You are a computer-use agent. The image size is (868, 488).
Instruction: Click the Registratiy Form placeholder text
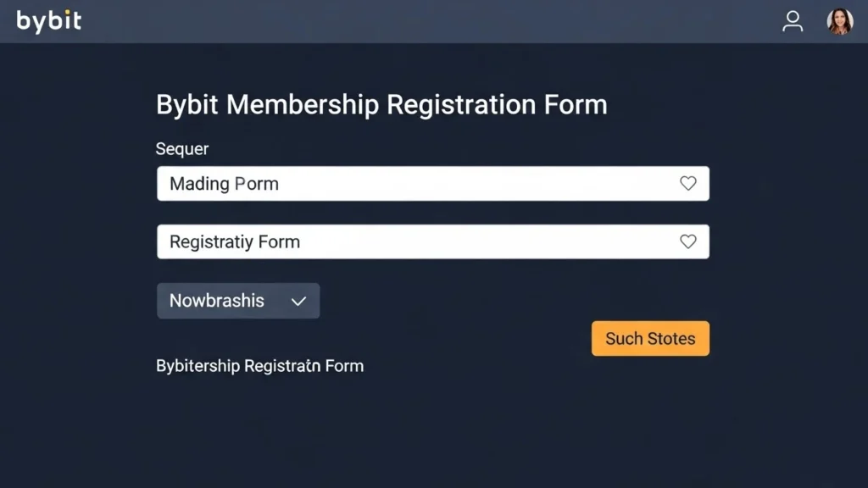[235, 242]
